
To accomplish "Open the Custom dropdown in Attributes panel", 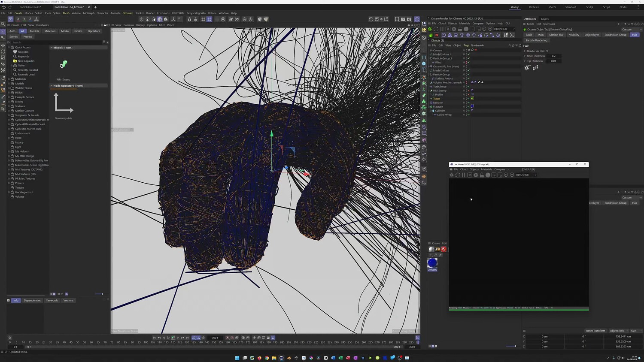I will pos(629,30).
